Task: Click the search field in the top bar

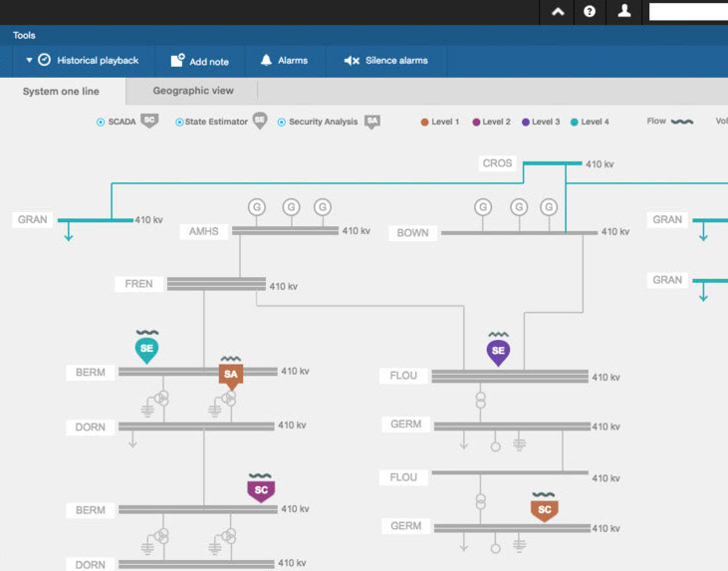Action: pos(688,12)
